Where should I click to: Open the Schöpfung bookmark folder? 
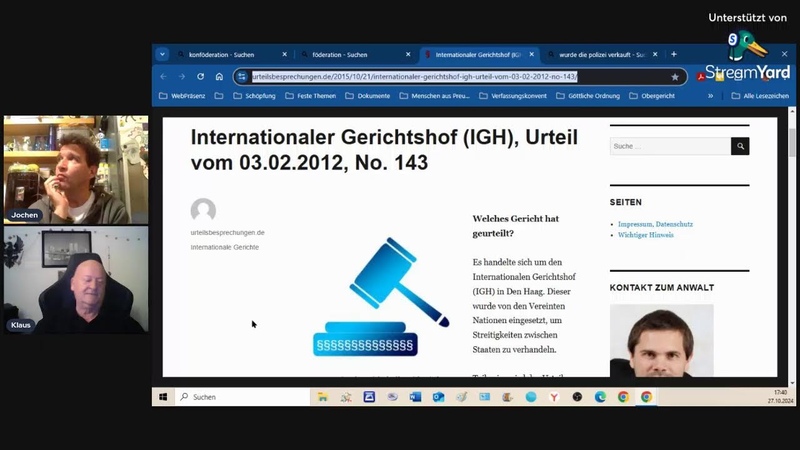coord(254,96)
